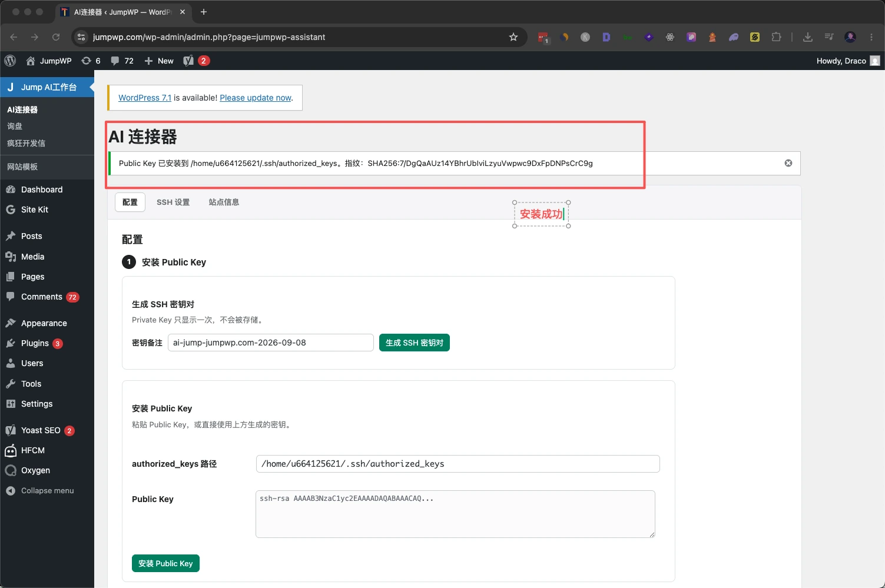Click the 生成 SSH 密钥对 button

[415, 343]
